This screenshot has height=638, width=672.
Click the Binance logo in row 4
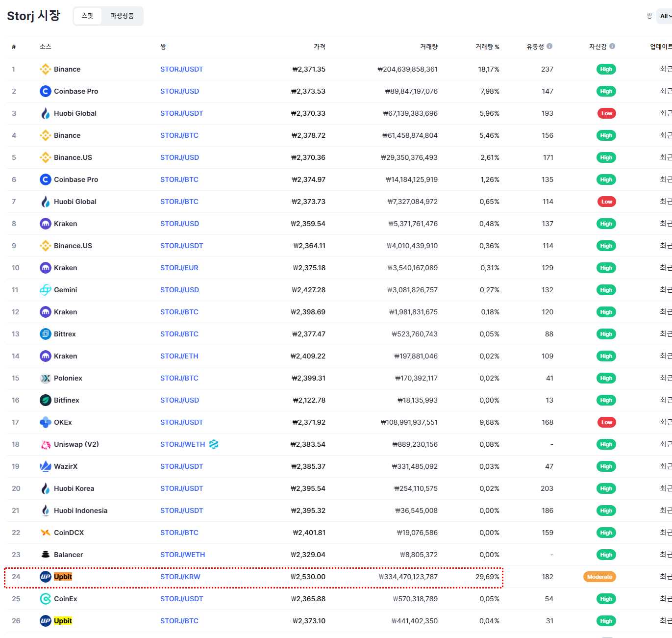[46, 135]
